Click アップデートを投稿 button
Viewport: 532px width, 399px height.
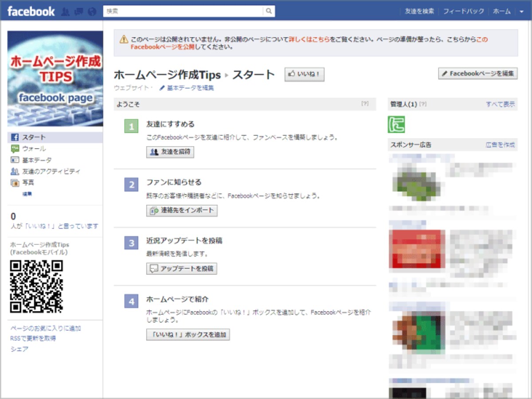(182, 269)
